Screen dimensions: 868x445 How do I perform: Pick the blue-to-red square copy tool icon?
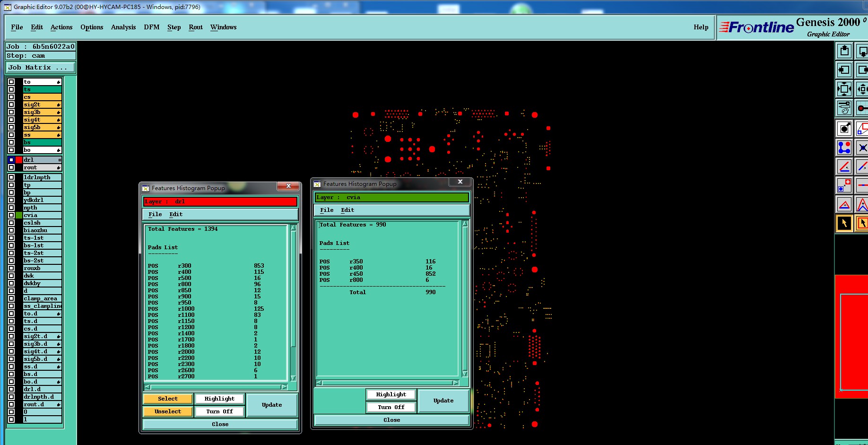[844, 185]
